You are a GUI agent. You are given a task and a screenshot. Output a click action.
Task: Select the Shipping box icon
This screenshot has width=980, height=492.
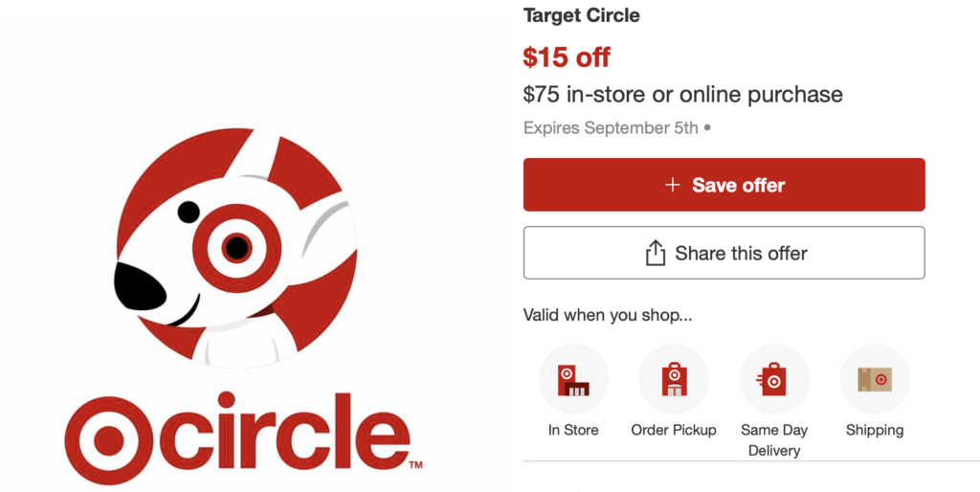(875, 379)
